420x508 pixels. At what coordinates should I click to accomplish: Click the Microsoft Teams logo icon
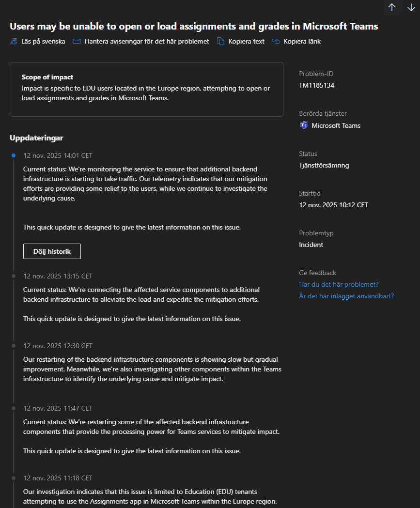[304, 125]
